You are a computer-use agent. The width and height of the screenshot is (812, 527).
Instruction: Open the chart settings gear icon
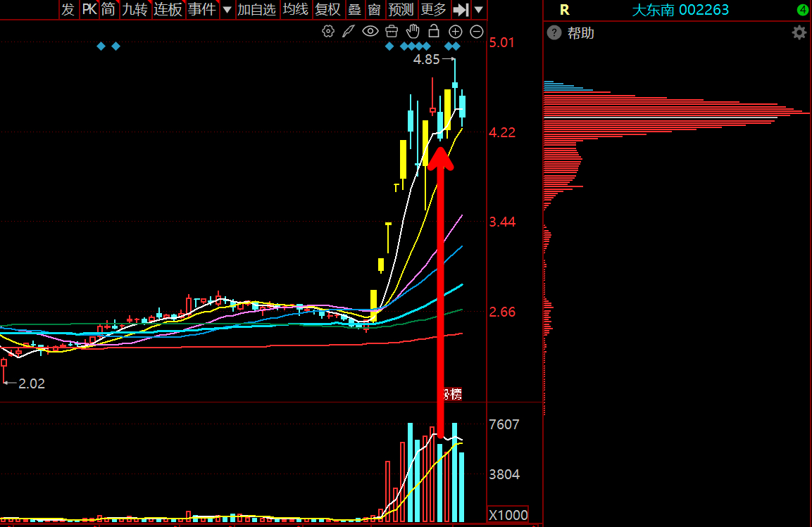[x=327, y=31]
